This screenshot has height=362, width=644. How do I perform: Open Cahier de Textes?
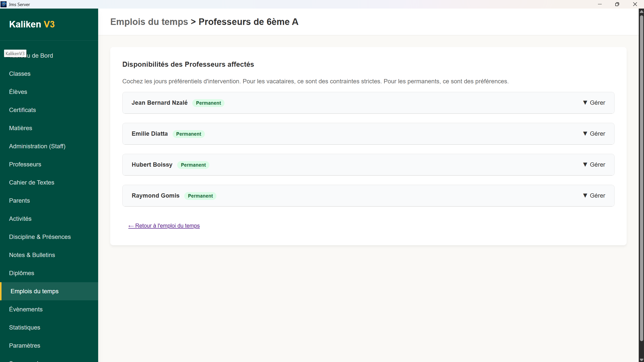click(31, 182)
